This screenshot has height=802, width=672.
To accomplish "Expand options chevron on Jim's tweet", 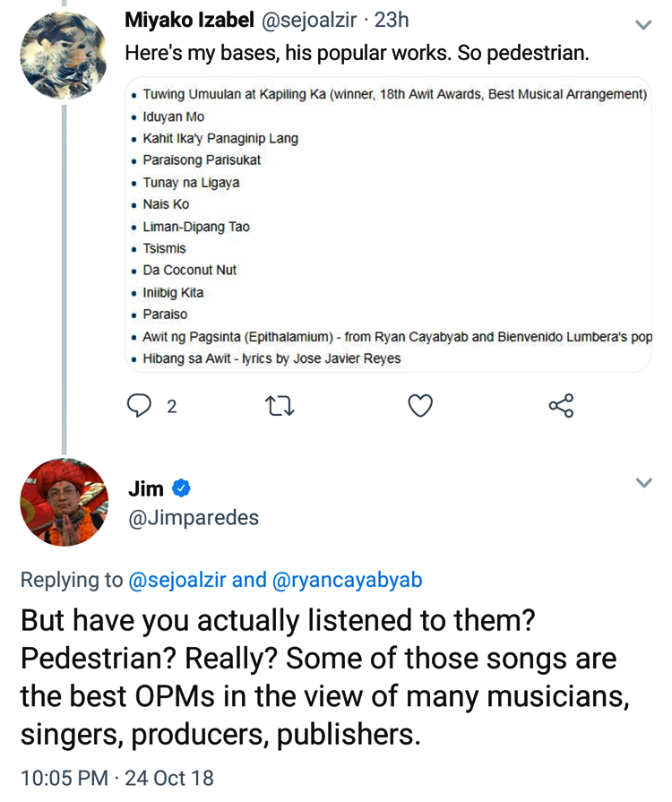I will click(643, 483).
